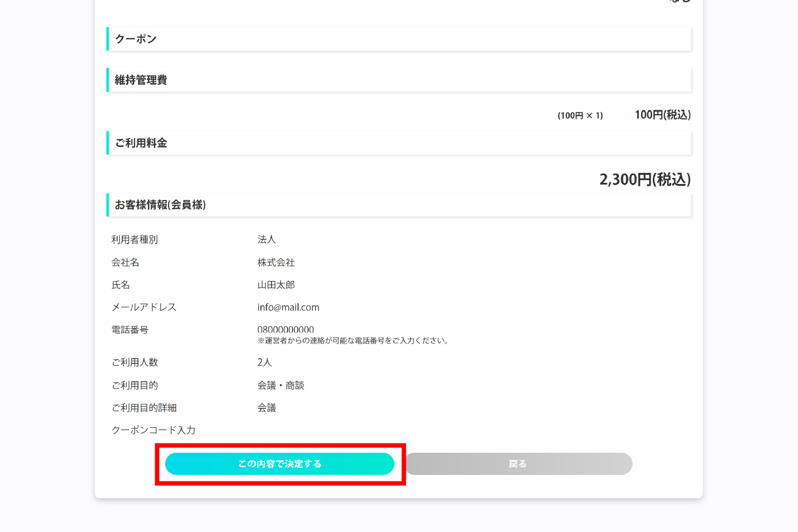
Task: Click the この内容で決定する confirm button
Action: click(280, 464)
